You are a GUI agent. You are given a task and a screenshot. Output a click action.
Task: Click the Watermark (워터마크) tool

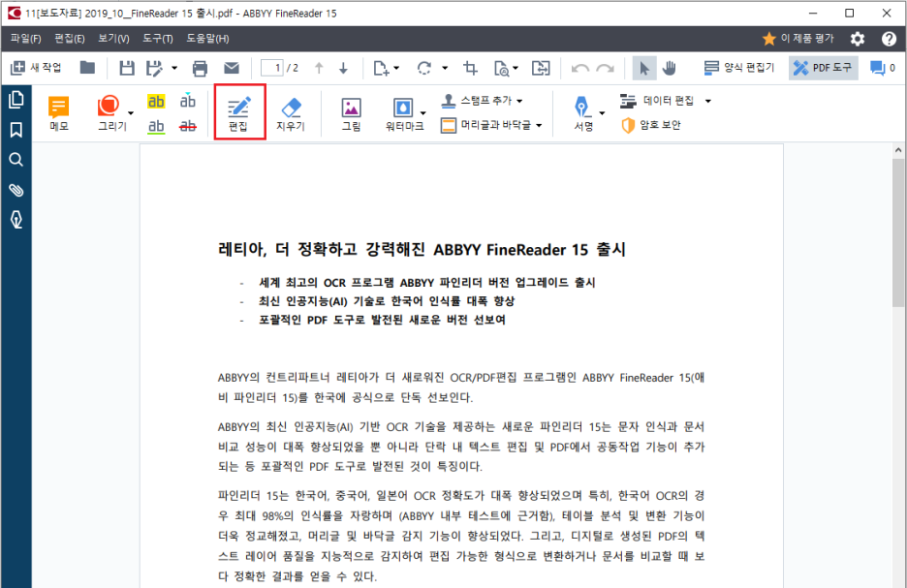pyautogui.click(x=404, y=114)
